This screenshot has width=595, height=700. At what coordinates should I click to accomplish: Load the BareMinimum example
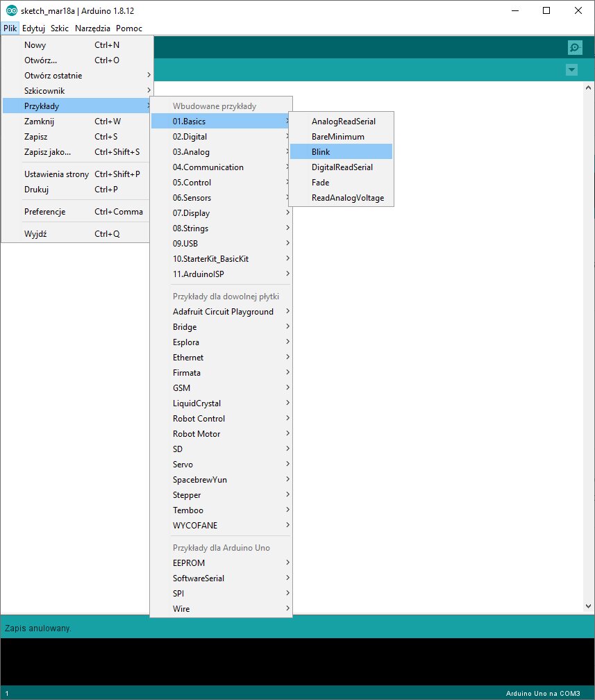pyautogui.click(x=342, y=137)
